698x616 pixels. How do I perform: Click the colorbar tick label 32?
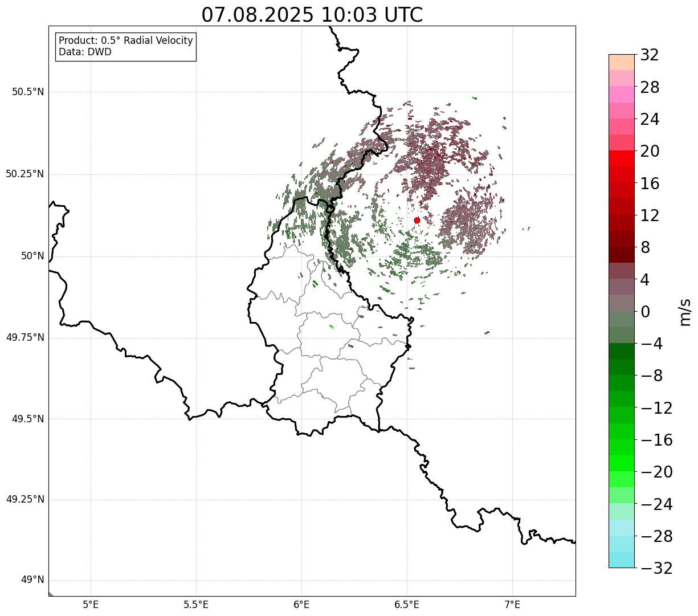pos(650,55)
